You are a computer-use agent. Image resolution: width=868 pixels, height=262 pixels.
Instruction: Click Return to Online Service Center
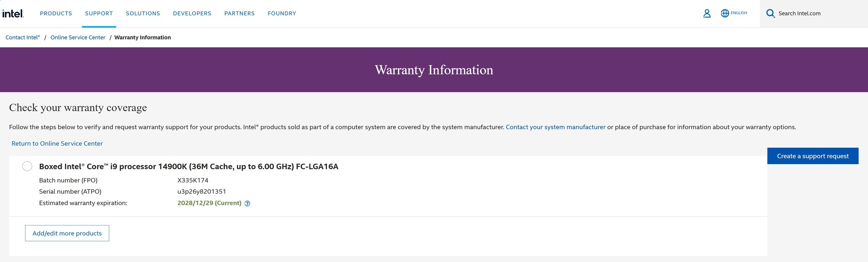tap(57, 144)
